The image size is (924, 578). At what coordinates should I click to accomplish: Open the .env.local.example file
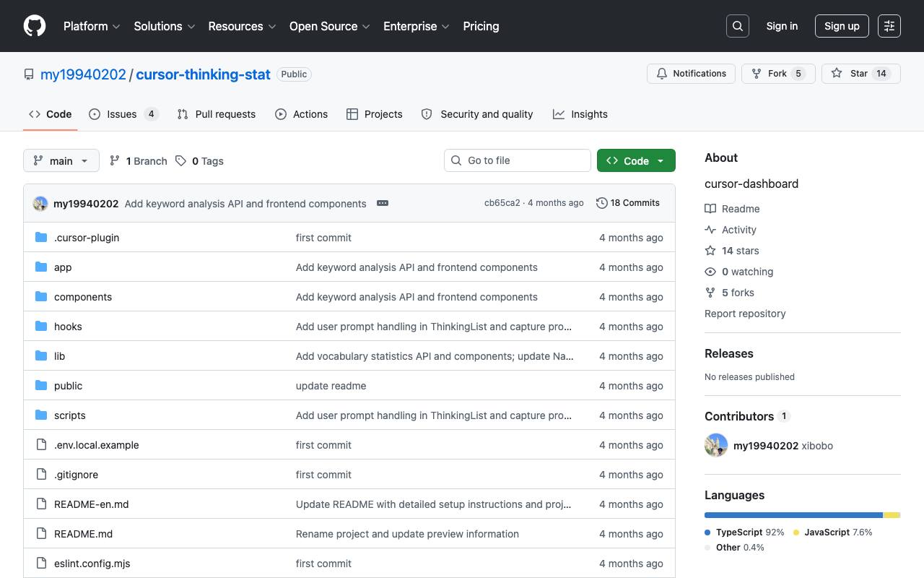point(97,445)
